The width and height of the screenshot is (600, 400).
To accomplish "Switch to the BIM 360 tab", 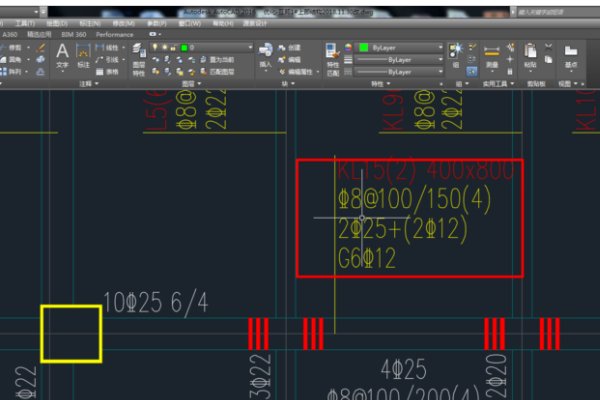I will [73, 34].
